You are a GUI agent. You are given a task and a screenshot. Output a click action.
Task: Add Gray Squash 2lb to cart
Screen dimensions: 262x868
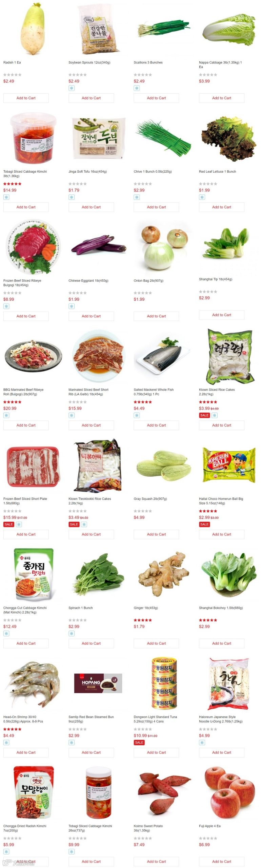coord(156,534)
